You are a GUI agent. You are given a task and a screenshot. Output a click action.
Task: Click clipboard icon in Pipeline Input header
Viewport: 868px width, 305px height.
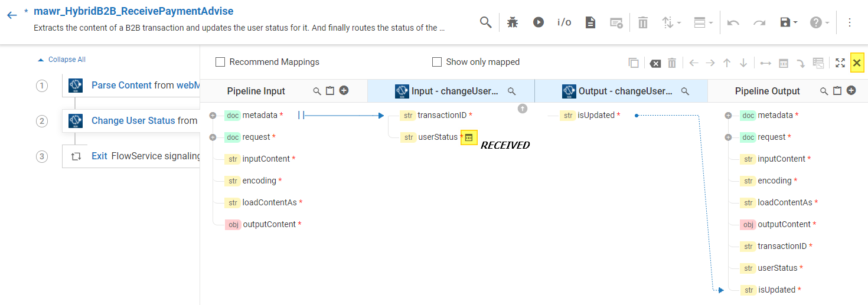click(330, 91)
